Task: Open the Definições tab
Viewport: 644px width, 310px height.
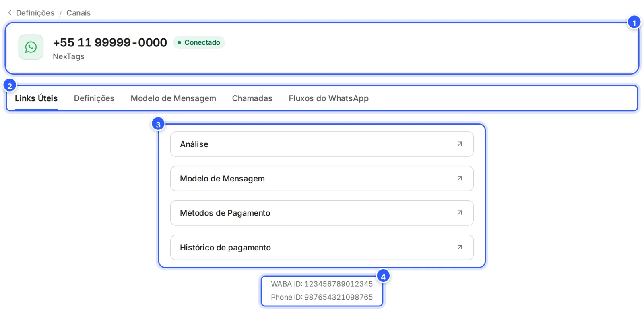Action: [x=94, y=98]
